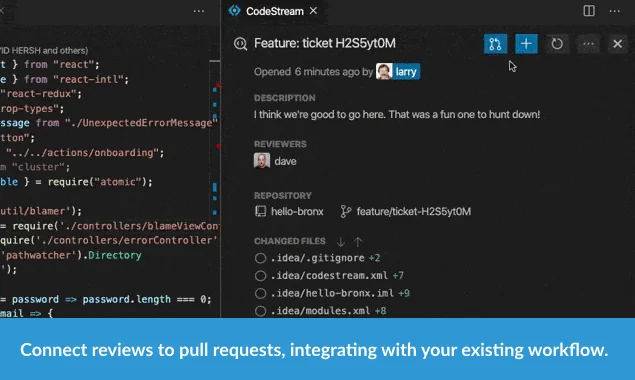The image size is (635, 380).
Task: Click the git branch icon
Action: click(x=345, y=211)
